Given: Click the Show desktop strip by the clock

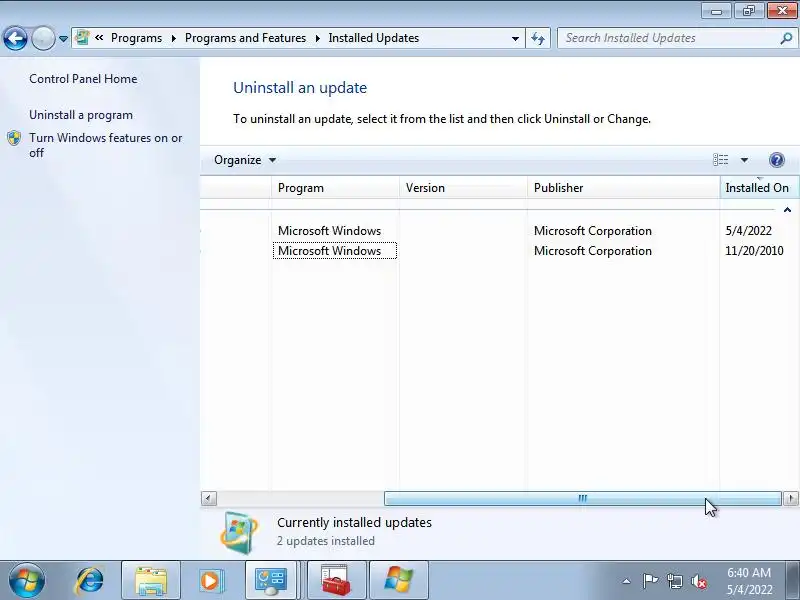Looking at the screenshot, I should pos(793,581).
